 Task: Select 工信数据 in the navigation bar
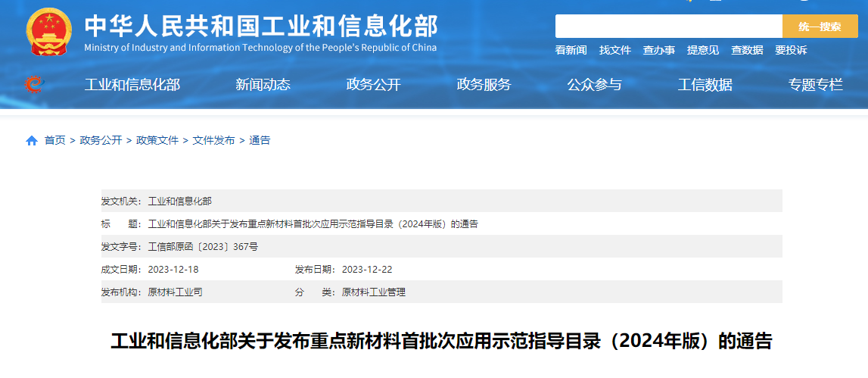pos(705,85)
